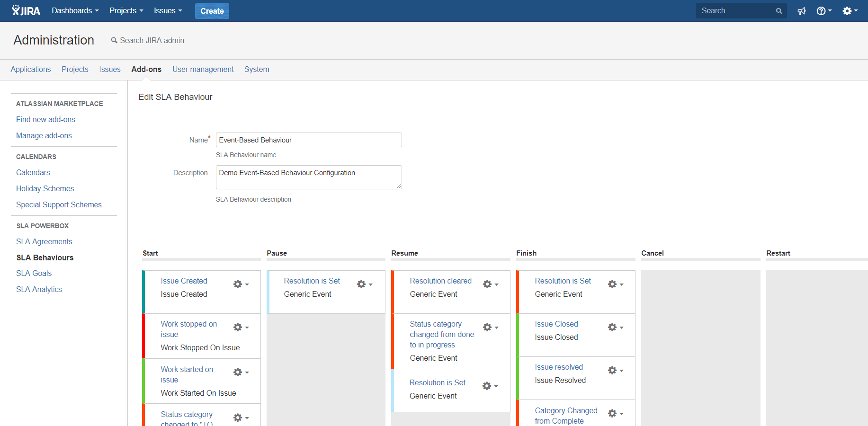Open the SLA Analytics page

[x=39, y=289]
